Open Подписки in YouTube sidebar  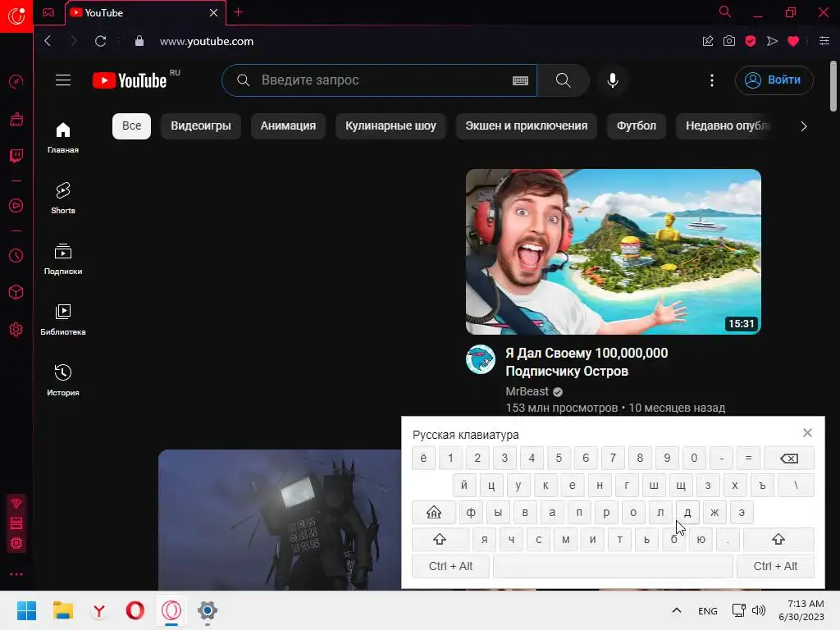(63, 259)
